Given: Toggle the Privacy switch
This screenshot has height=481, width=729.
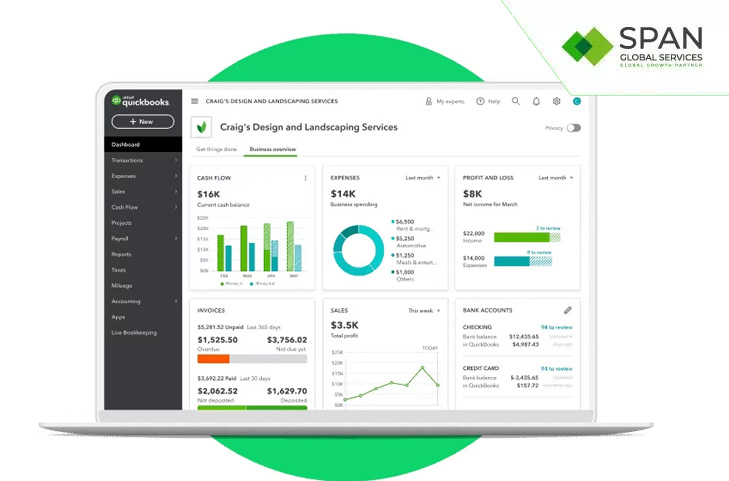Looking at the screenshot, I should [574, 128].
